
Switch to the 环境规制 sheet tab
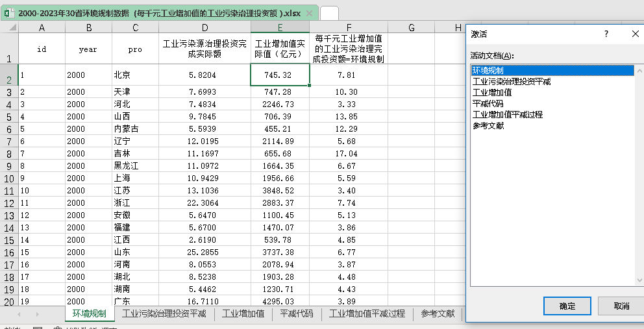(x=89, y=314)
